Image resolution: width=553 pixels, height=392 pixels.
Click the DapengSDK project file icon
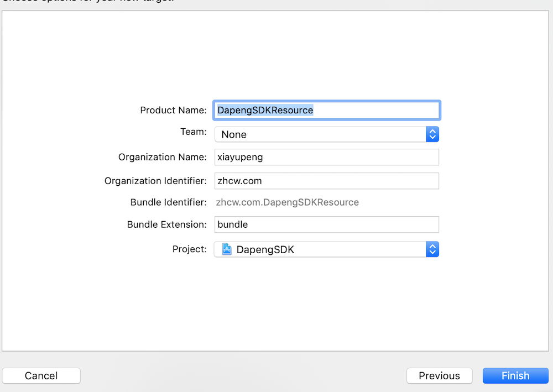pyautogui.click(x=227, y=249)
